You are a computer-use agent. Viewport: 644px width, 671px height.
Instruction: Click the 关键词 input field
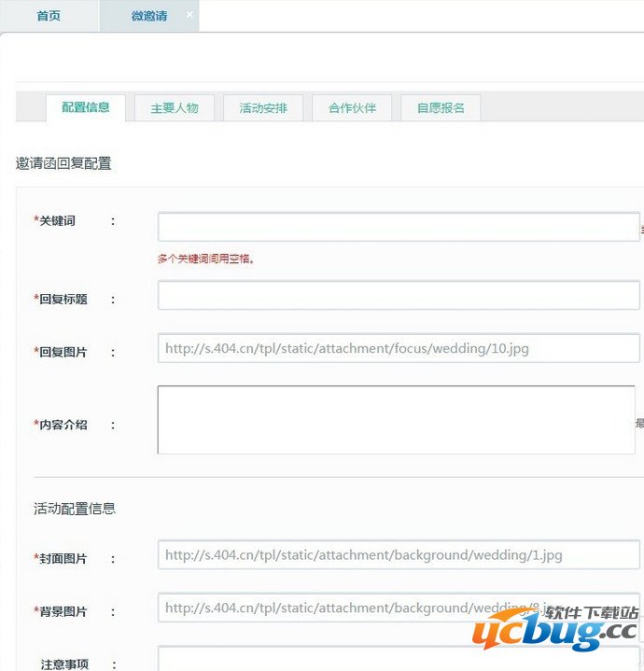tap(398, 227)
